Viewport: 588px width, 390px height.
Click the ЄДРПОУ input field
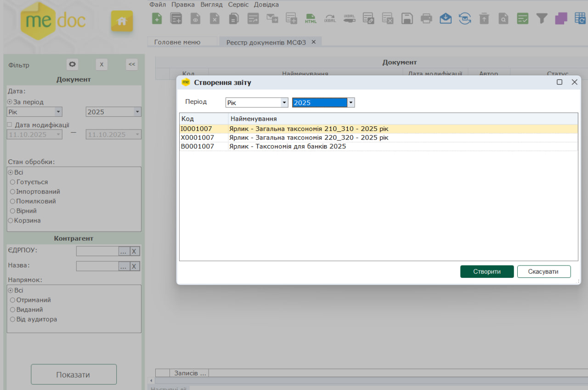click(97, 251)
